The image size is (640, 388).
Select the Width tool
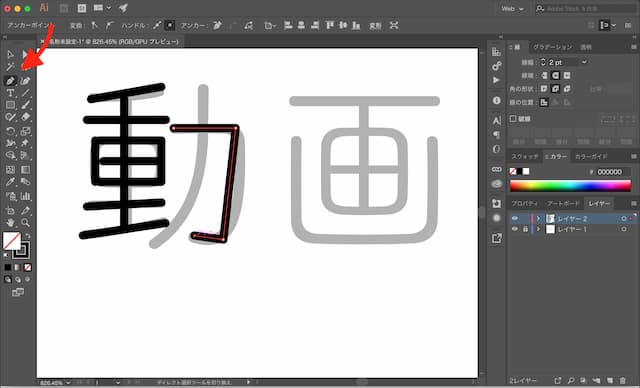click(x=10, y=143)
